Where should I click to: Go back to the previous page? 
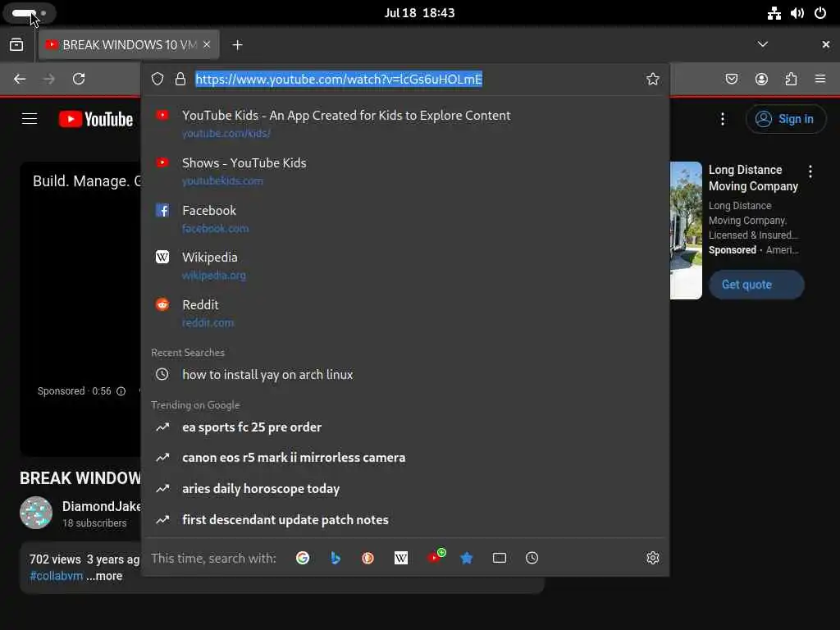[x=20, y=79]
